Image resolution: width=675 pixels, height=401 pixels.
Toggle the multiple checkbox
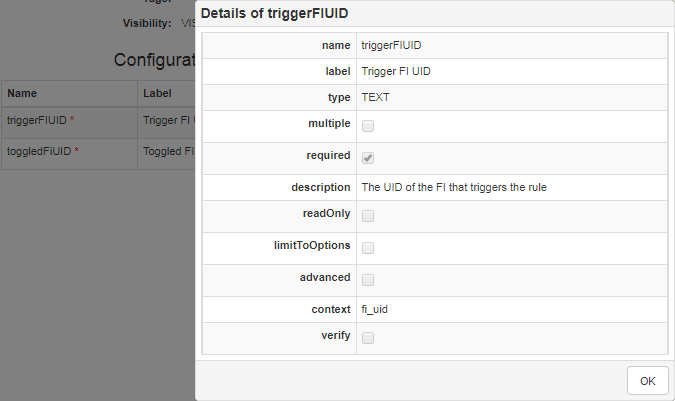pos(368,126)
